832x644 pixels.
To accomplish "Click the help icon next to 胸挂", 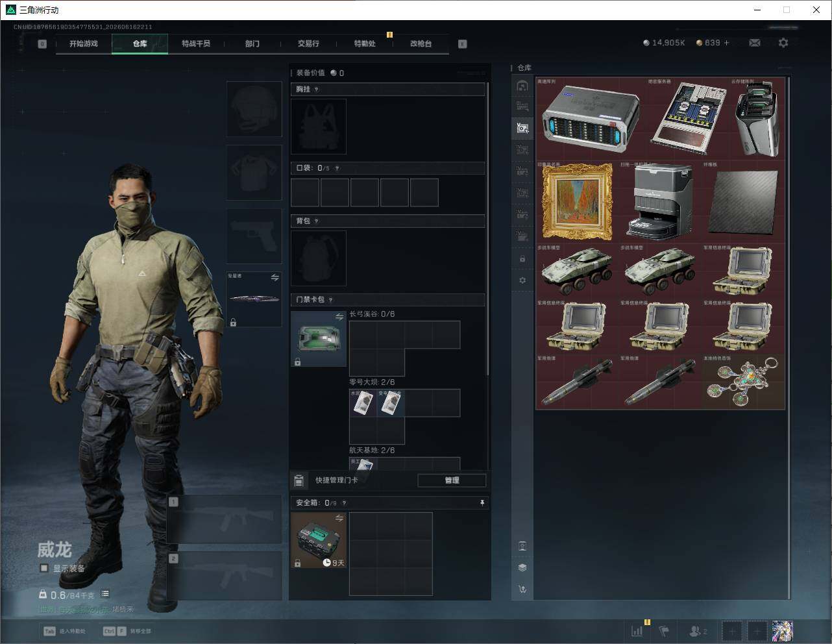I will (x=317, y=90).
